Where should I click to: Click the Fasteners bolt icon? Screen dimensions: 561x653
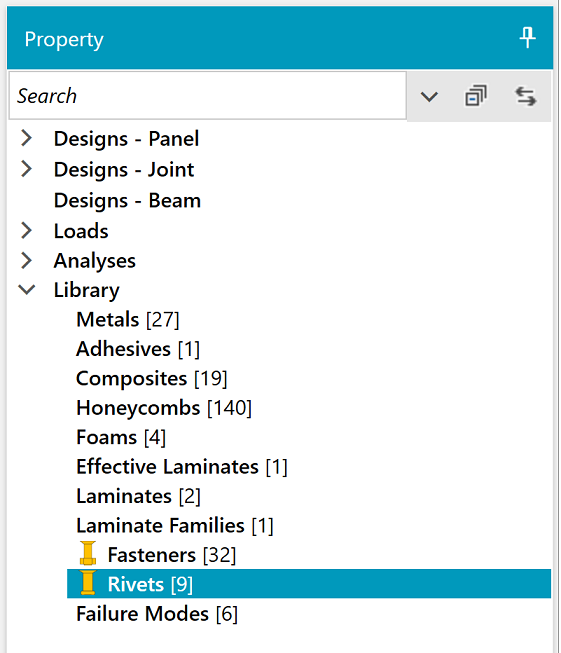[88, 553]
